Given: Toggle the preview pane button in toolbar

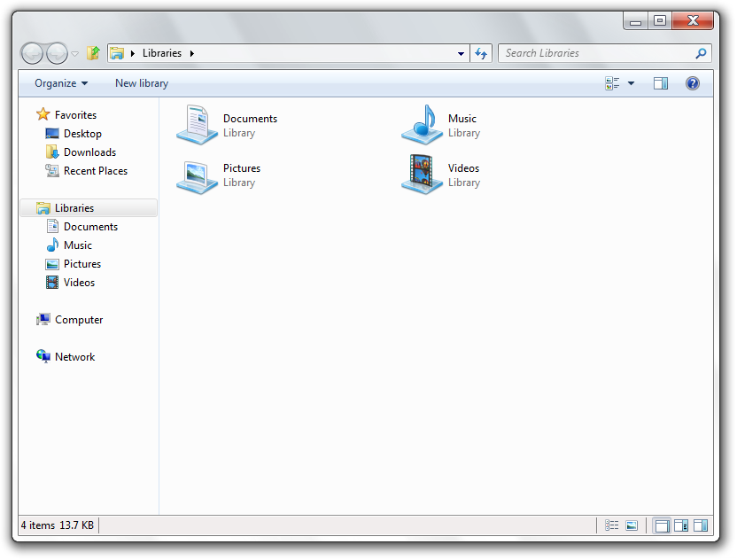Looking at the screenshot, I should (661, 83).
